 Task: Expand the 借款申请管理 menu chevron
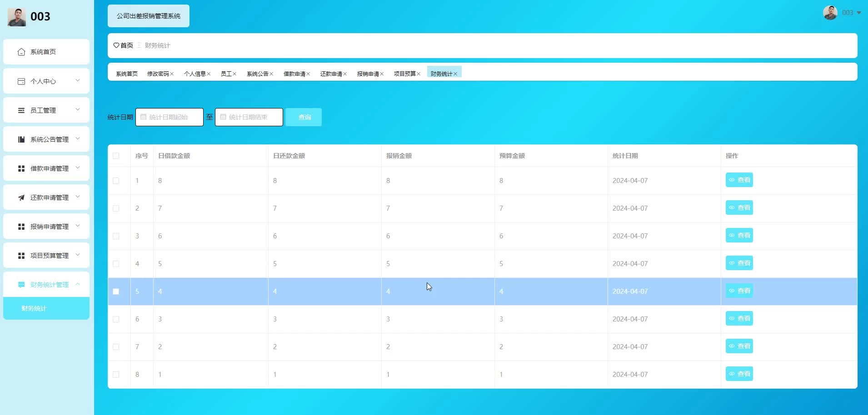pyautogui.click(x=78, y=168)
